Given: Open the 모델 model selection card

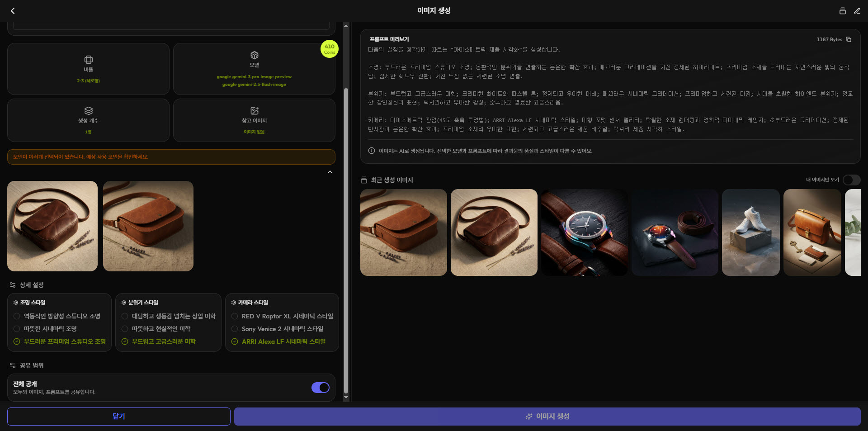Looking at the screenshot, I should pyautogui.click(x=254, y=69).
